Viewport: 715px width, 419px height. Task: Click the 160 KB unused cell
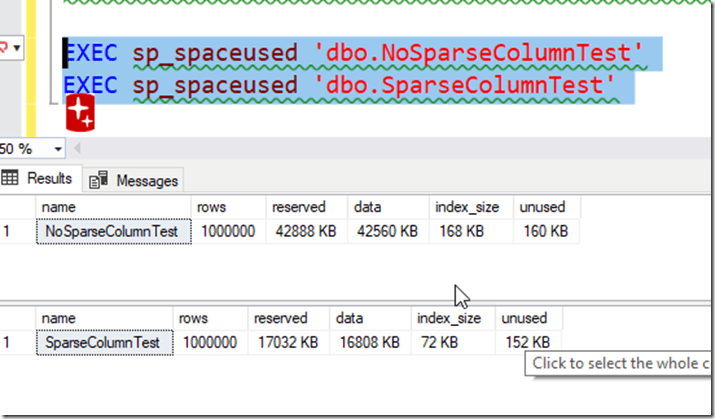click(545, 231)
